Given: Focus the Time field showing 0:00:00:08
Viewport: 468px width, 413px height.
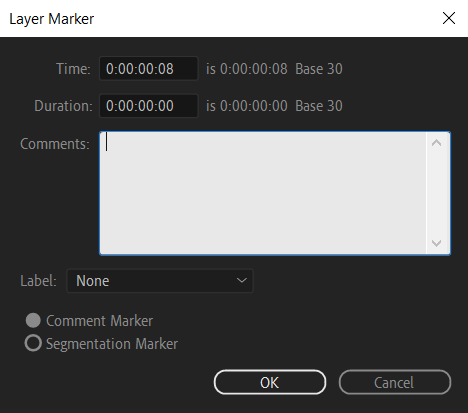Looking at the screenshot, I should [149, 69].
